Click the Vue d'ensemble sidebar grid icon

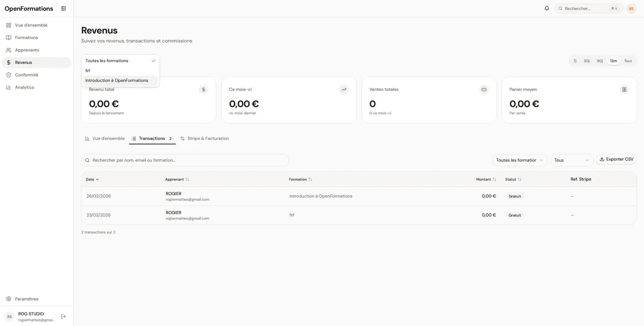pyautogui.click(x=8, y=25)
